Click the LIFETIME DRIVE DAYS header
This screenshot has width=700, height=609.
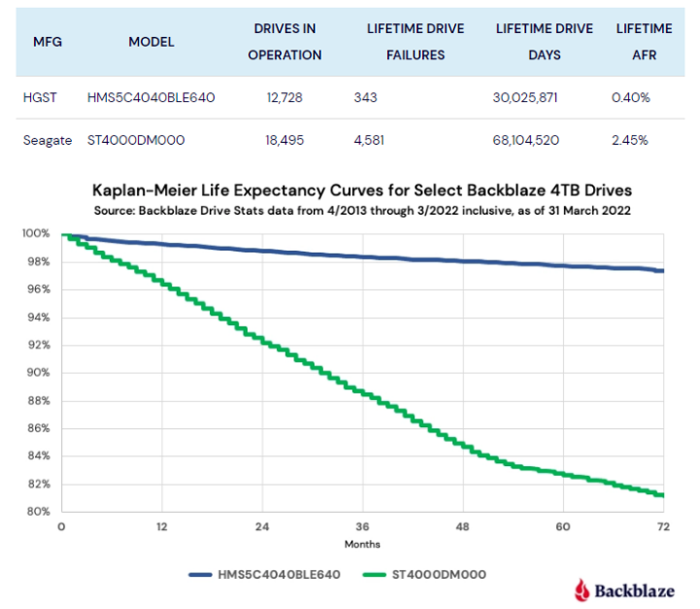[x=544, y=42]
